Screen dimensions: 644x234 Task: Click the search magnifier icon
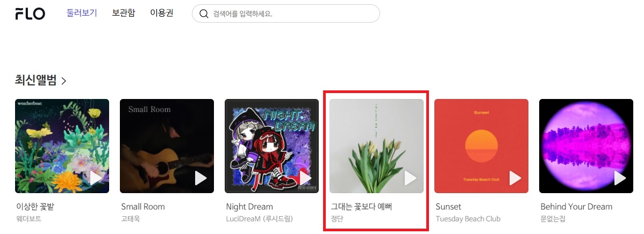[204, 14]
